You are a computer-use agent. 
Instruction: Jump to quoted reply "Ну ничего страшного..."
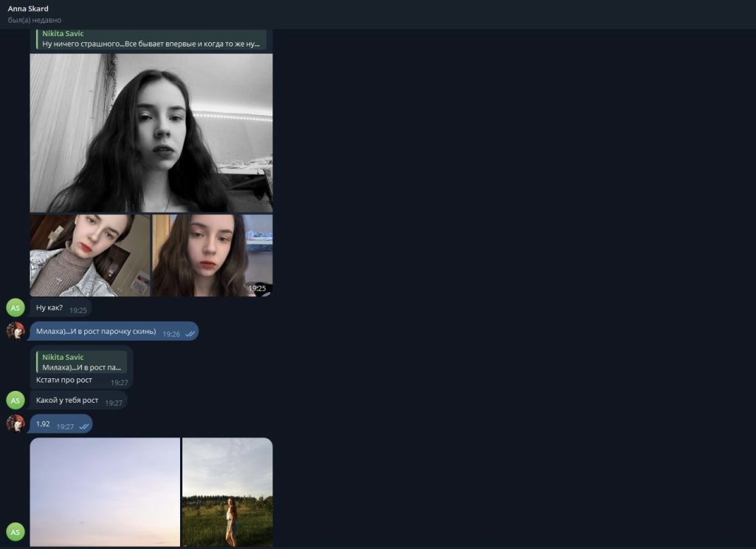(151, 39)
